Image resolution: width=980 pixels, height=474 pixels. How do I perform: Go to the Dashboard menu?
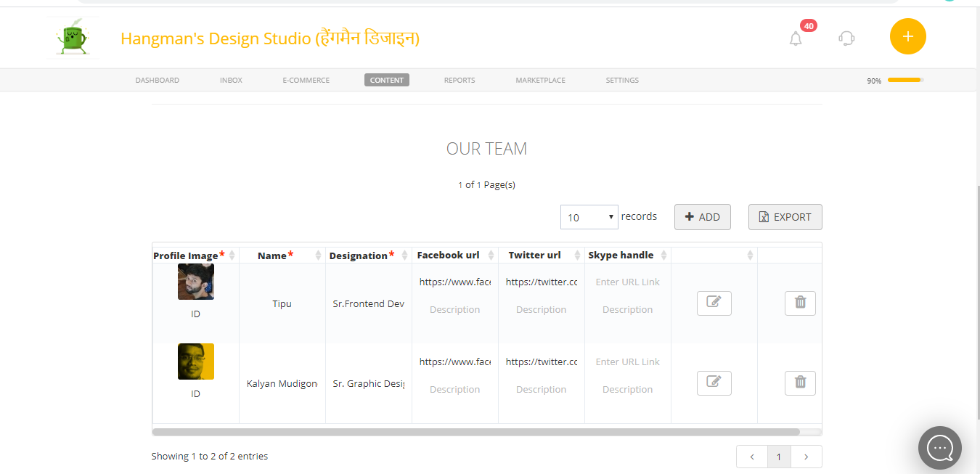point(157,80)
